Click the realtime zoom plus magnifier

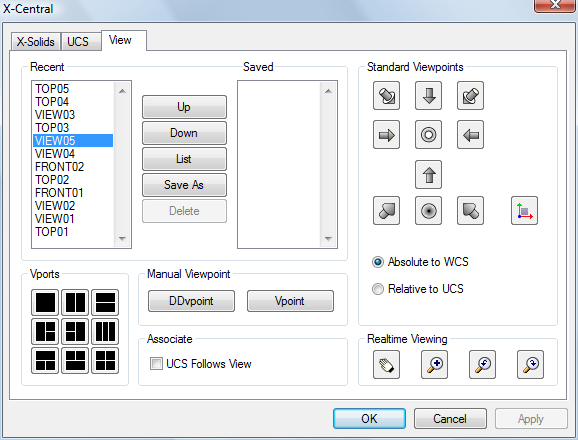pyautogui.click(x=434, y=365)
